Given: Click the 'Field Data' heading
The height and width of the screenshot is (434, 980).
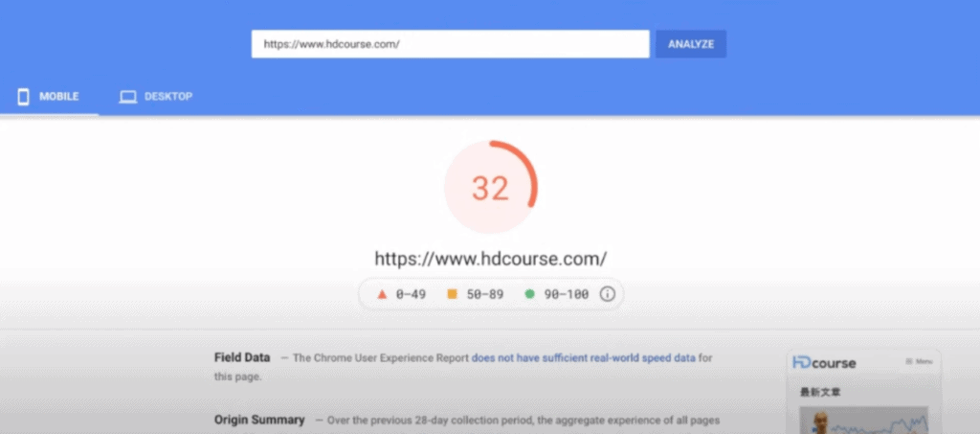Looking at the screenshot, I should (x=242, y=357).
